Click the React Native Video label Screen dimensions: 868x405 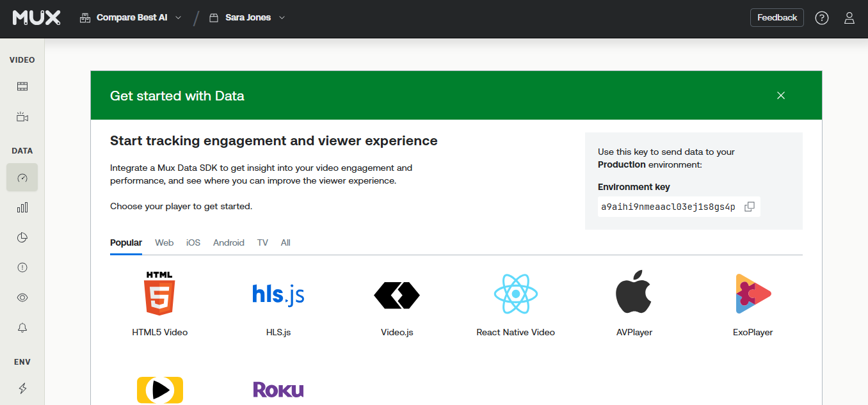click(x=516, y=332)
